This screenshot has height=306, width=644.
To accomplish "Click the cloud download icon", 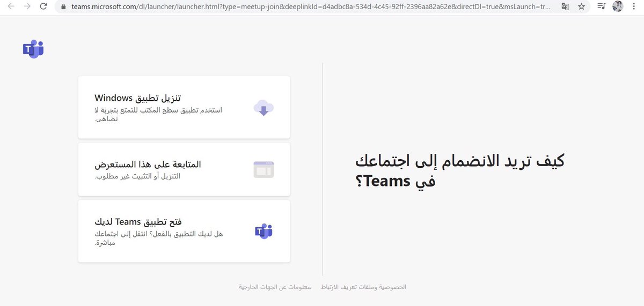I will point(264,107).
